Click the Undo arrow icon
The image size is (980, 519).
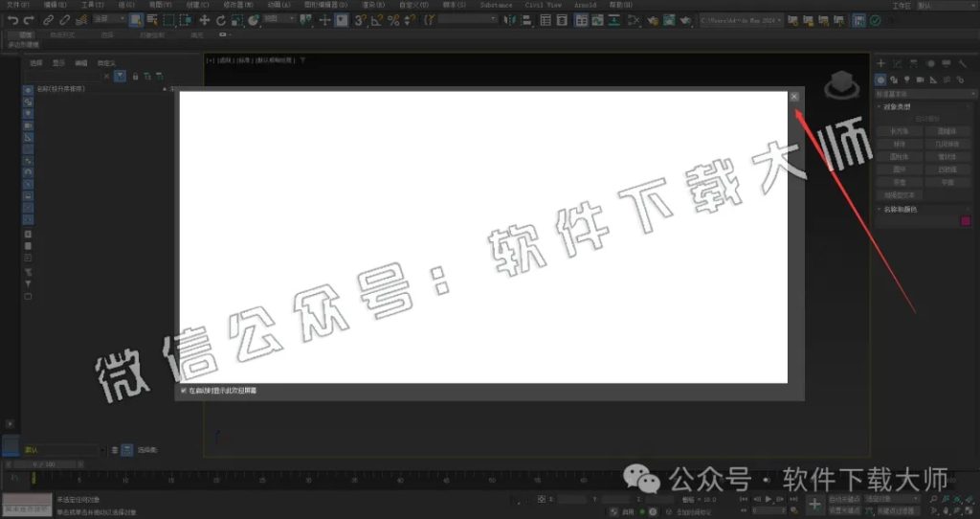pos(12,21)
